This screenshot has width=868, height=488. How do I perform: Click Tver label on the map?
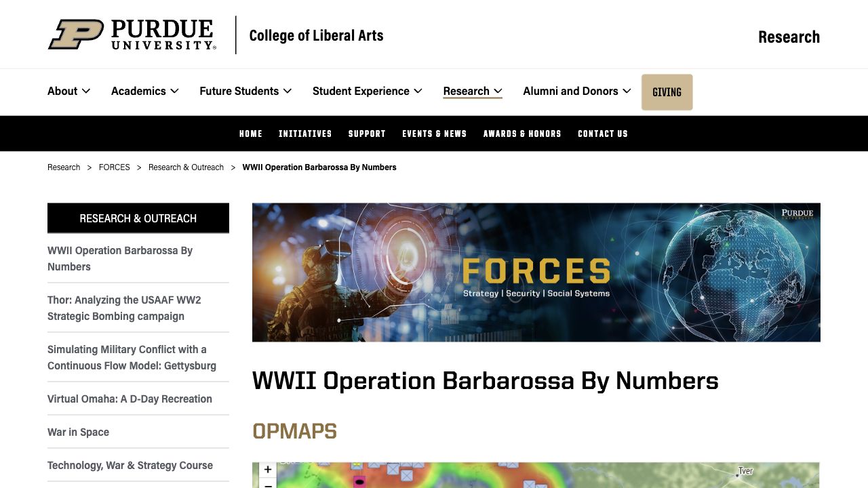click(745, 471)
